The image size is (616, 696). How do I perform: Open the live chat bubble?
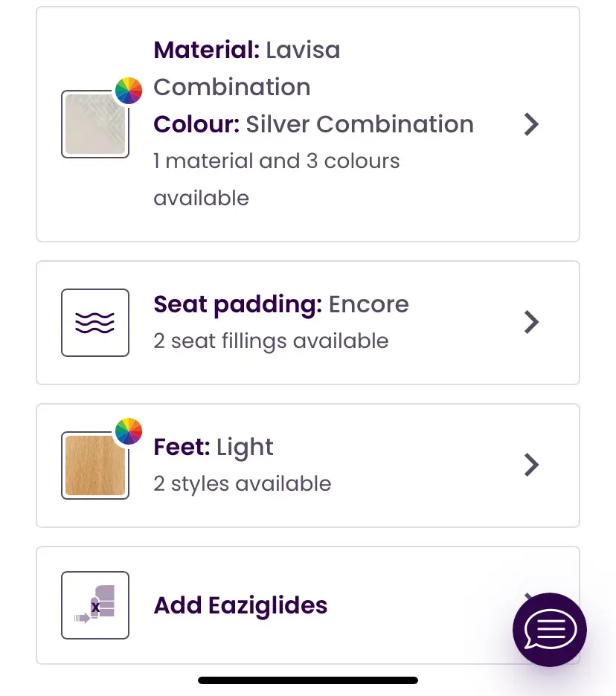(x=549, y=630)
